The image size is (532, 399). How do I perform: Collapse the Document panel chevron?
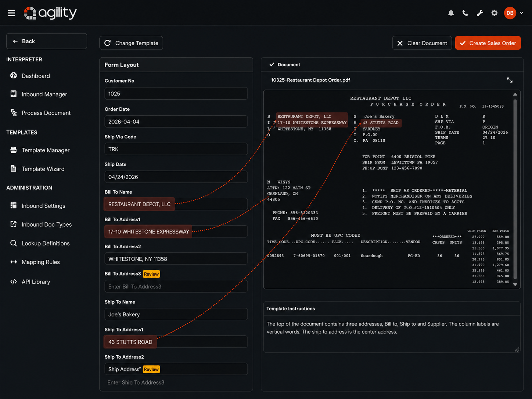(x=272, y=65)
